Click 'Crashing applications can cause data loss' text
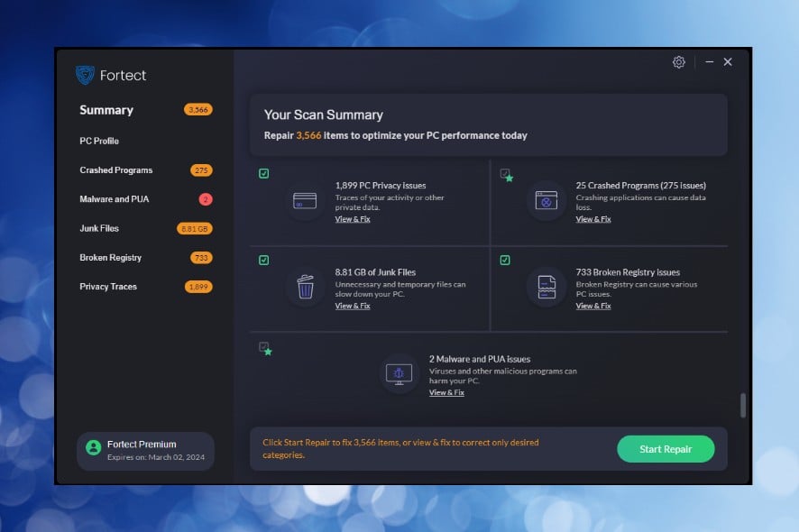This screenshot has height=532, width=799. [x=641, y=202]
